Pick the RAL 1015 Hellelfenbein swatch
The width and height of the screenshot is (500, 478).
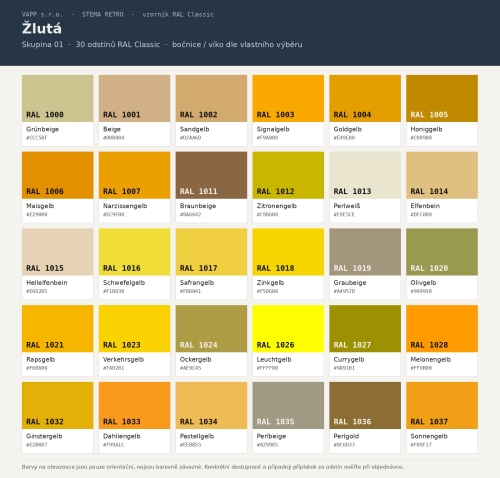click(58, 264)
